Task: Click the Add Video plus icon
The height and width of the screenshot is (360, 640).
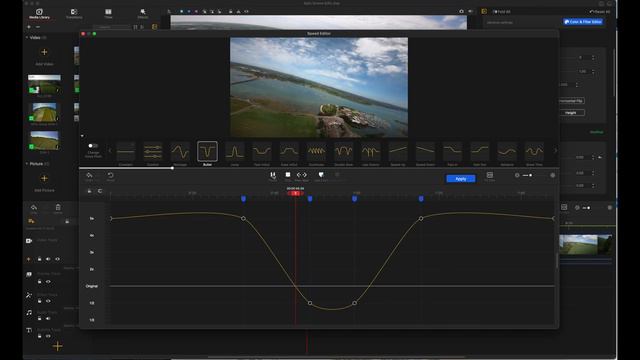Action: 44,52
